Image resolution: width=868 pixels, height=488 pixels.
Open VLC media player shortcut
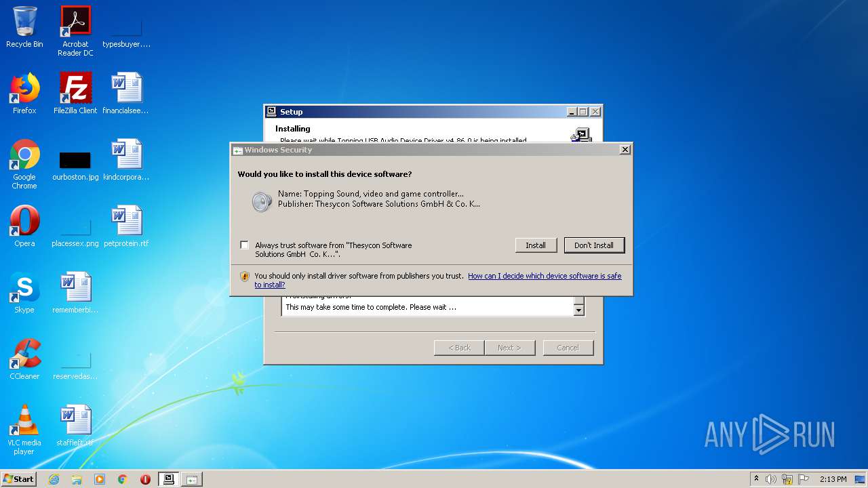pos(24,430)
